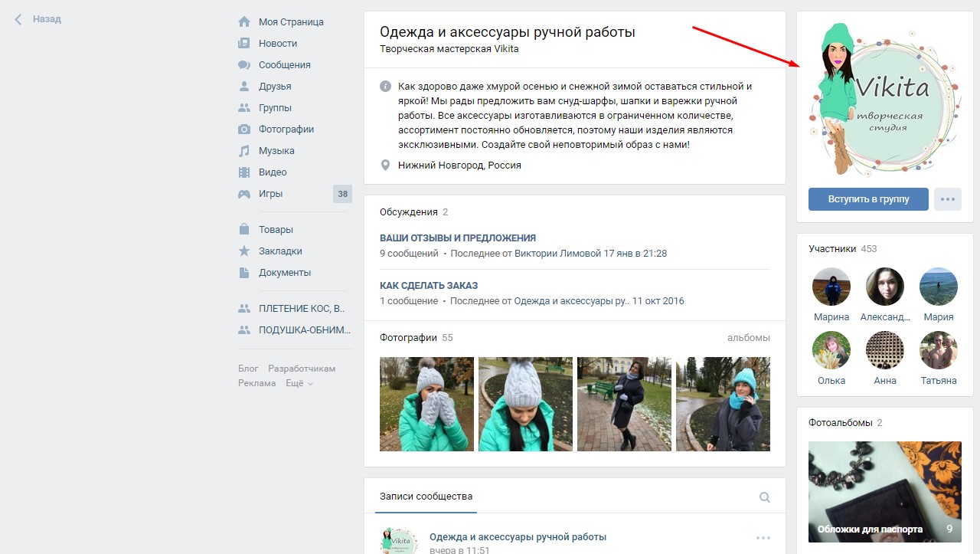Open the Новости menu item
Screen dimensions: 980x554
[x=278, y=44]
